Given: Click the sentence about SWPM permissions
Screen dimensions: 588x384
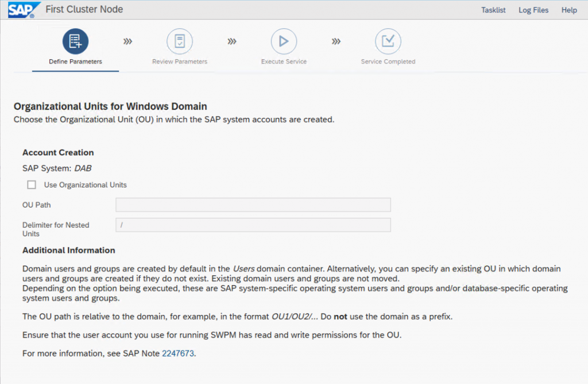Looking at the screenshot, I should 212,335.
